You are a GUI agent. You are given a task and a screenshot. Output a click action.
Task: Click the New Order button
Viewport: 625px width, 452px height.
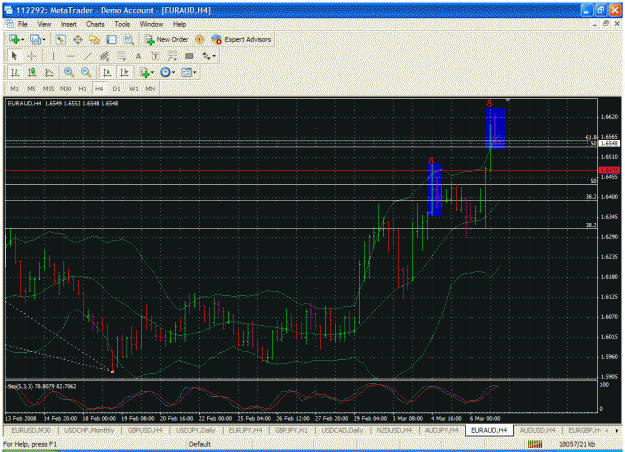coord(167,39)
